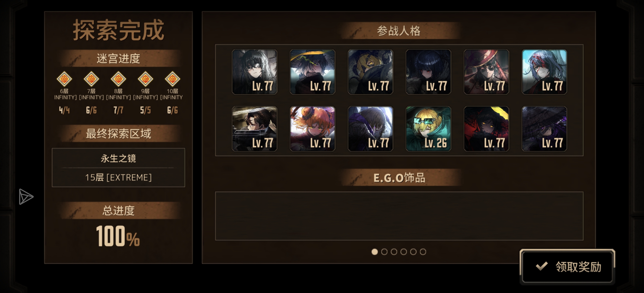The image size is (644, 293).
Task: Open the 15层 [EXTREME] final area box
Action: click(118, 167)
